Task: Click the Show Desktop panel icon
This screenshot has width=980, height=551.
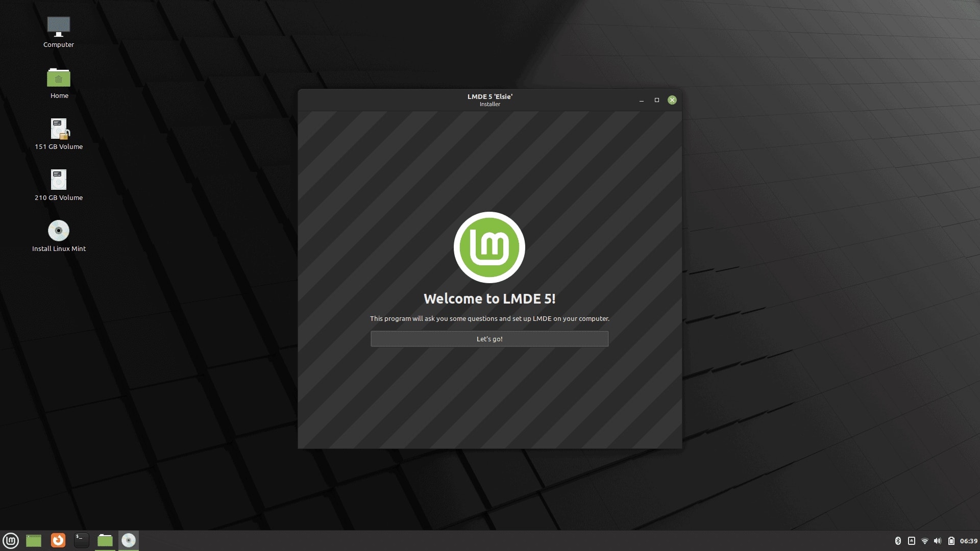Action: tap(34, 540)
